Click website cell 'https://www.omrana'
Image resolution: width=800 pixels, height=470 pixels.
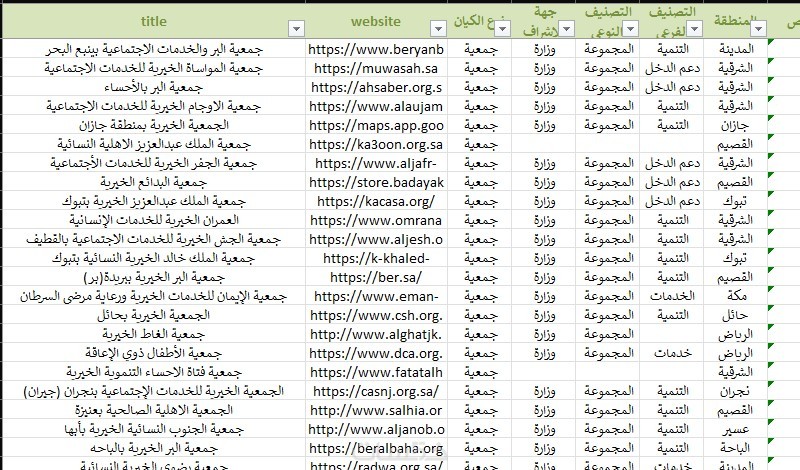(x=376, y=220)
